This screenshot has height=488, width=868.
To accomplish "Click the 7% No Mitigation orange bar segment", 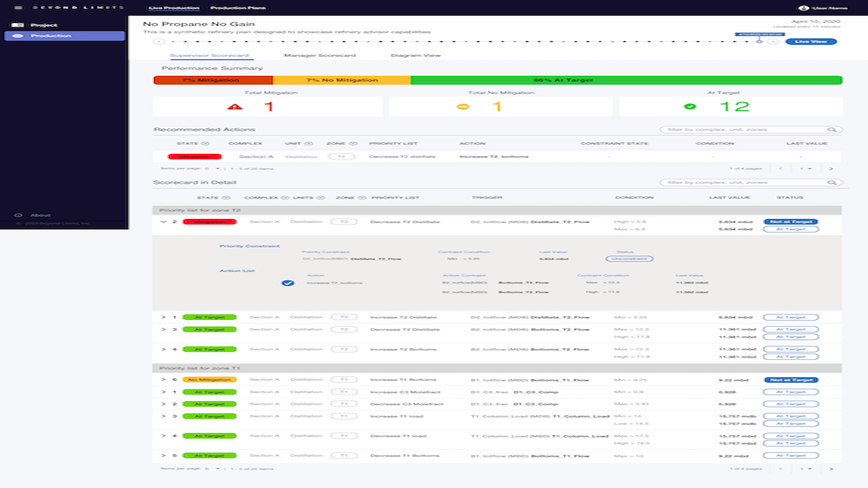I will pos(342,80).
